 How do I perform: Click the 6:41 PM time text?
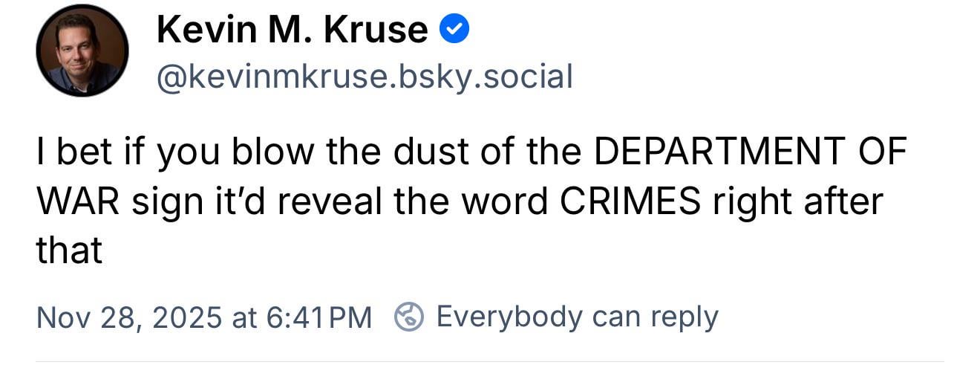(x=317, y=317)
